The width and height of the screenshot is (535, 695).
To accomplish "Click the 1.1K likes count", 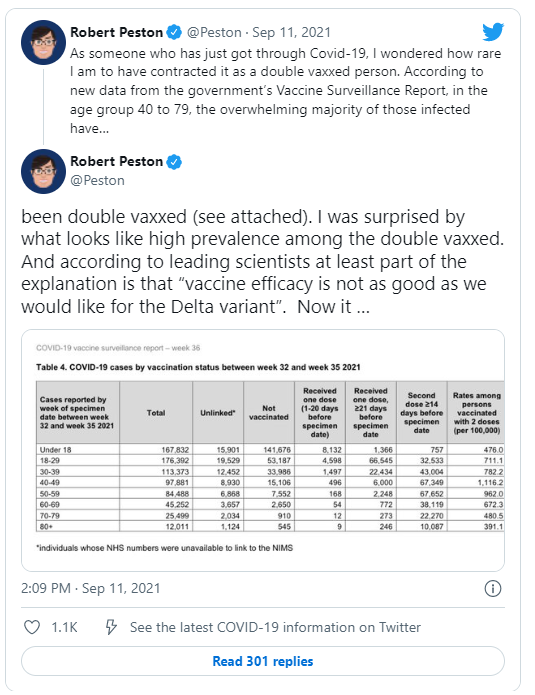I will [x=64, y=627].
